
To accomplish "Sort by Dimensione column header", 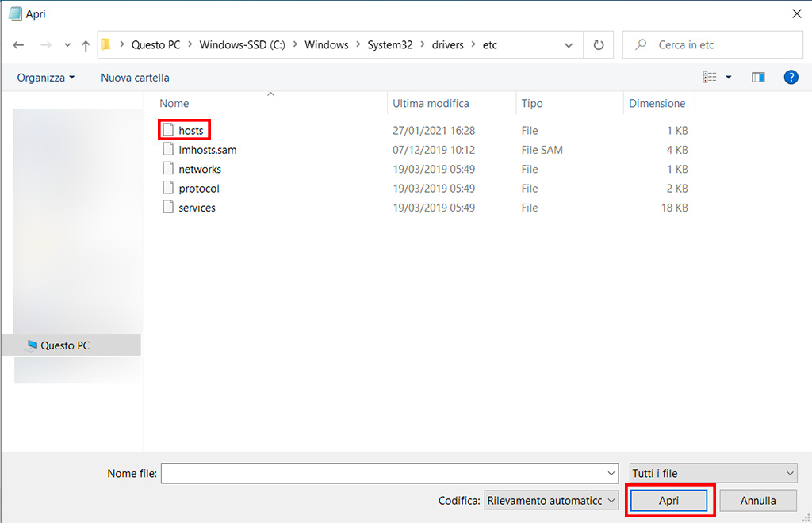I will 657,104.
